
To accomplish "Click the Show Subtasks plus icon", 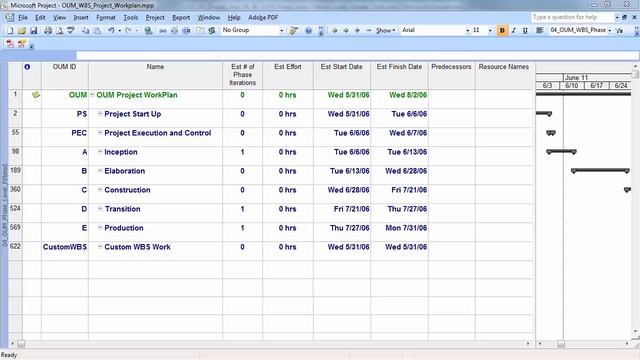I will pyautogui.click(x=357, y=30).
